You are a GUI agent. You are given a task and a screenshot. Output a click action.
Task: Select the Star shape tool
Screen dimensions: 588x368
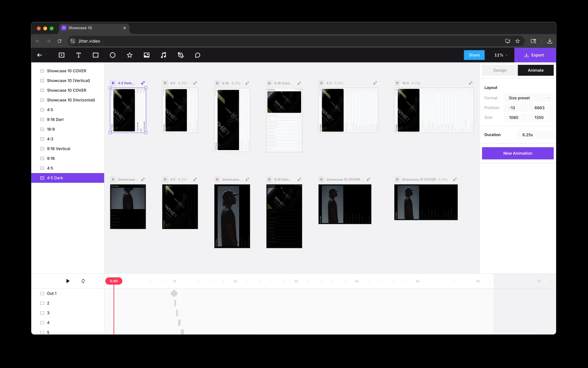click(130, 55)
